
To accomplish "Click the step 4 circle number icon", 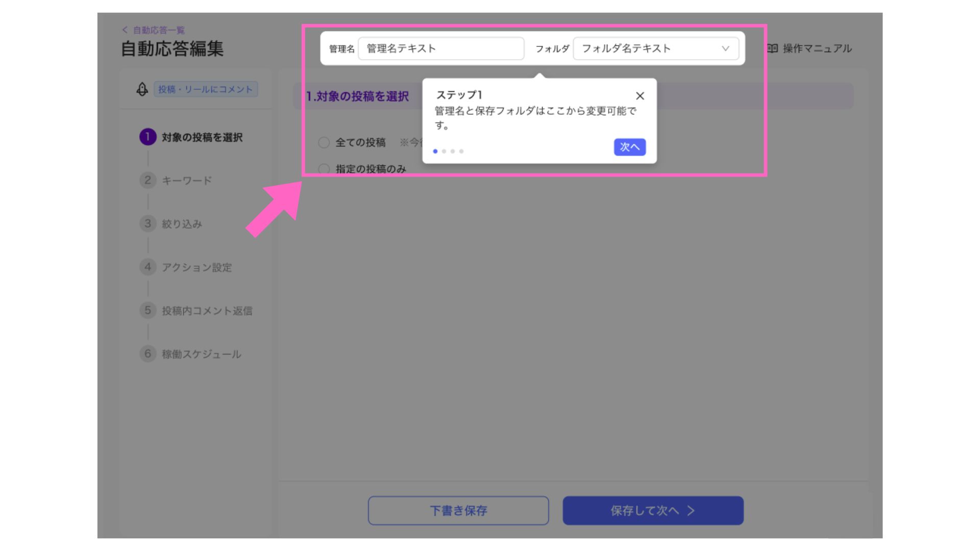I will click(148, 267).
